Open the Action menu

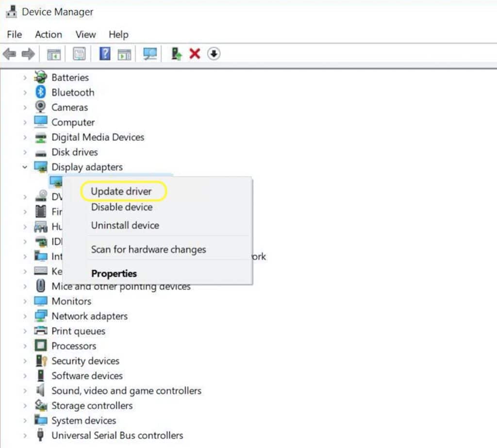48,34
